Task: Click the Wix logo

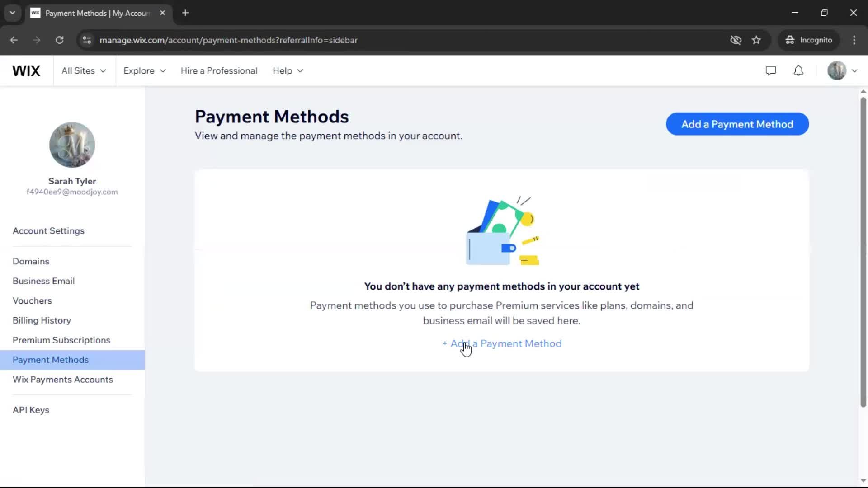Action: [x=26, y=71]
